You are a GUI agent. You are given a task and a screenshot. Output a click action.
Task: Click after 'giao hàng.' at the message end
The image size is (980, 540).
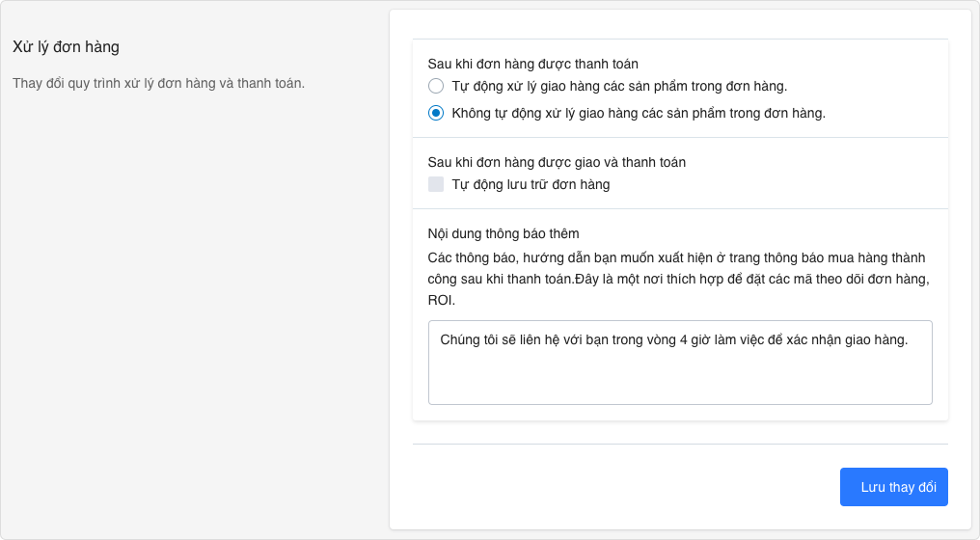[910, 339]
